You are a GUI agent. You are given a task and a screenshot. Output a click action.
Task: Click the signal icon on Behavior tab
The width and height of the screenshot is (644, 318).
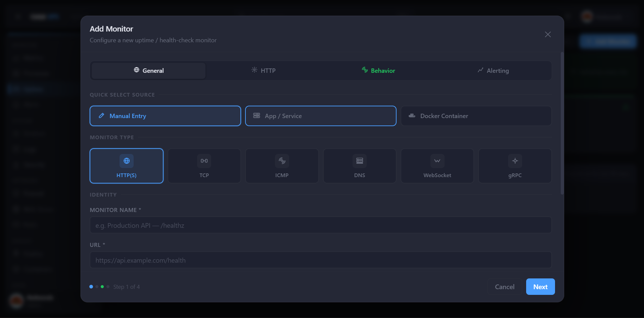[365, 70]
